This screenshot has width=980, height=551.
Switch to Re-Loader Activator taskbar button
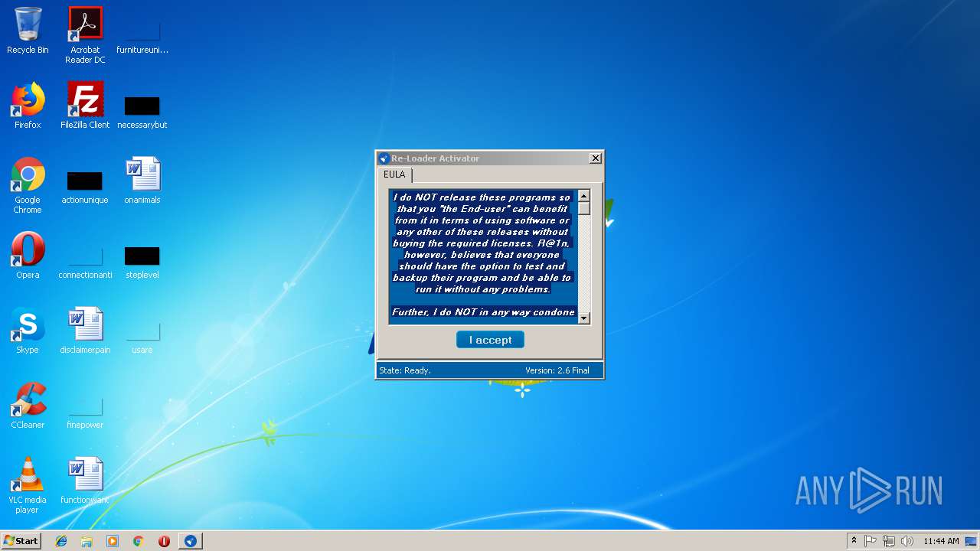[191, 541]
